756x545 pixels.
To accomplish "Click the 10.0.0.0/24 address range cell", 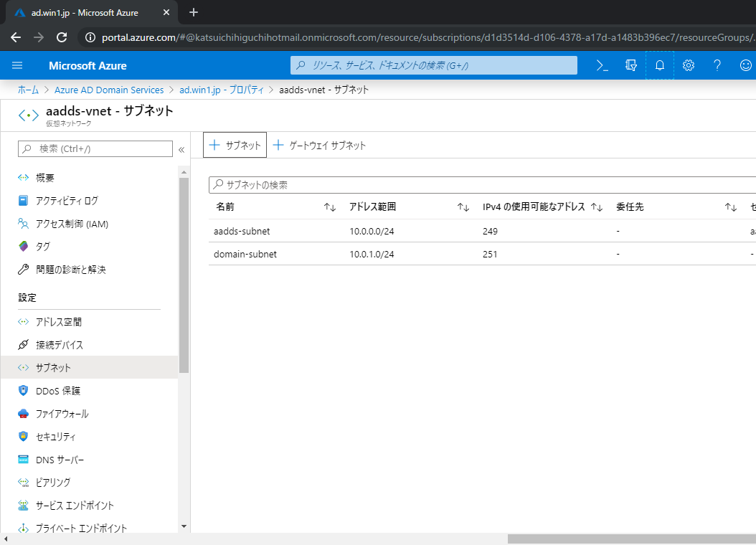I will click(x=372, y=232).
